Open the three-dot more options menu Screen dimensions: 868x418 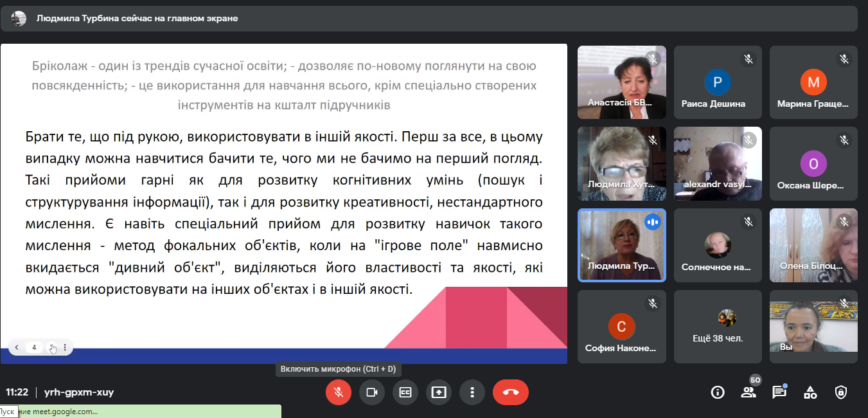pyautogui.click(x=472, y=392)
